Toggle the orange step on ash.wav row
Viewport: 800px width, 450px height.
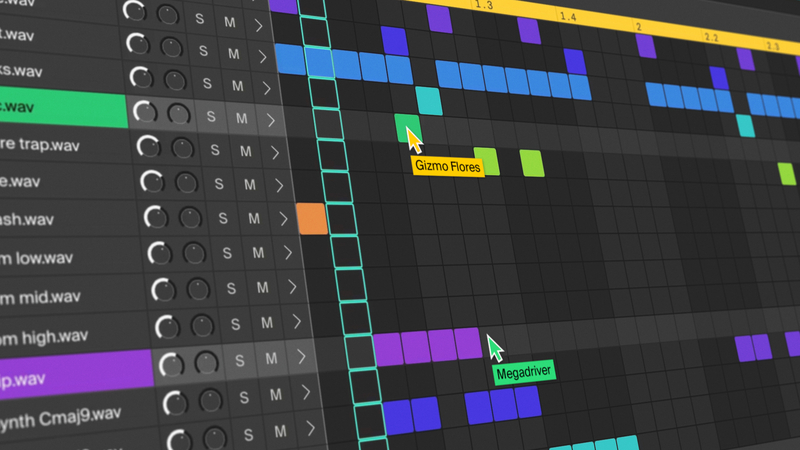[312, 219]
